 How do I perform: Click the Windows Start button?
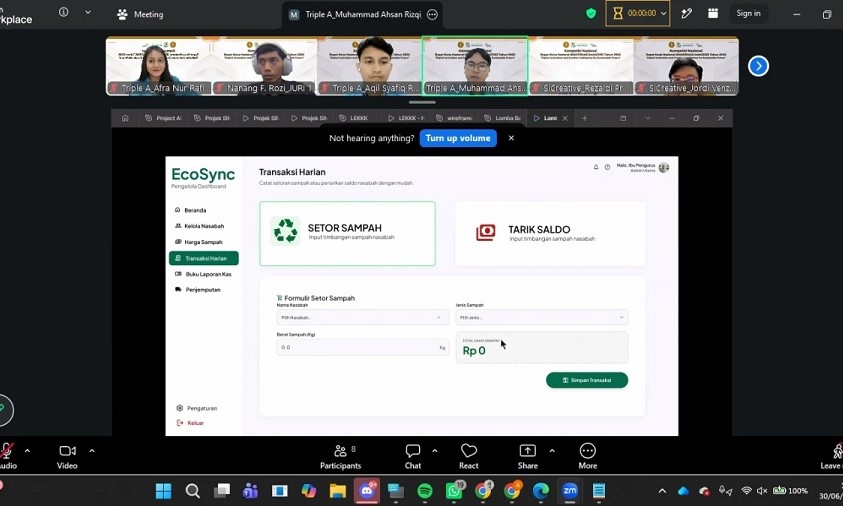(x=163, y=490)
